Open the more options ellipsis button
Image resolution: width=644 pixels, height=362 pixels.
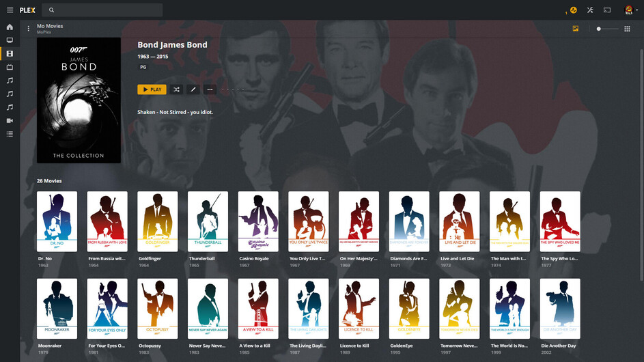(210, 89)
